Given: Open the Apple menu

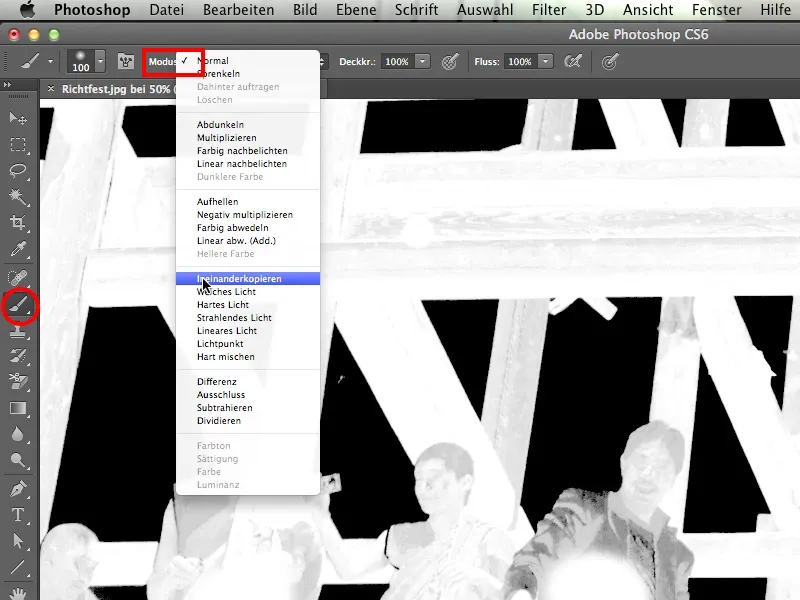Looking at the screenshot, I should click(27, 9).
